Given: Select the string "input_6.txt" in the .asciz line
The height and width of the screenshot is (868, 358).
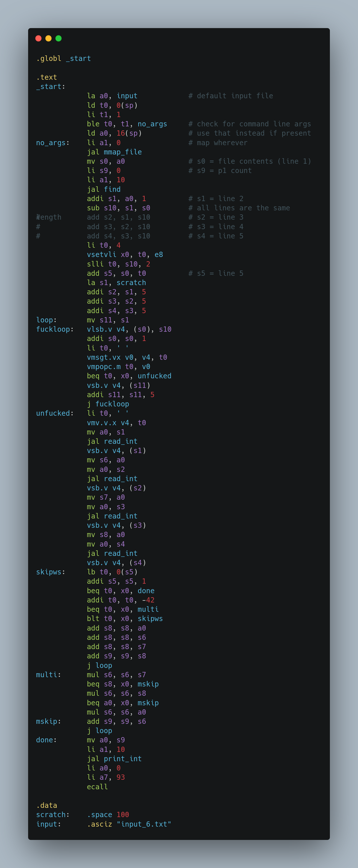Looking at the screenshot, I should pos(144,824).
